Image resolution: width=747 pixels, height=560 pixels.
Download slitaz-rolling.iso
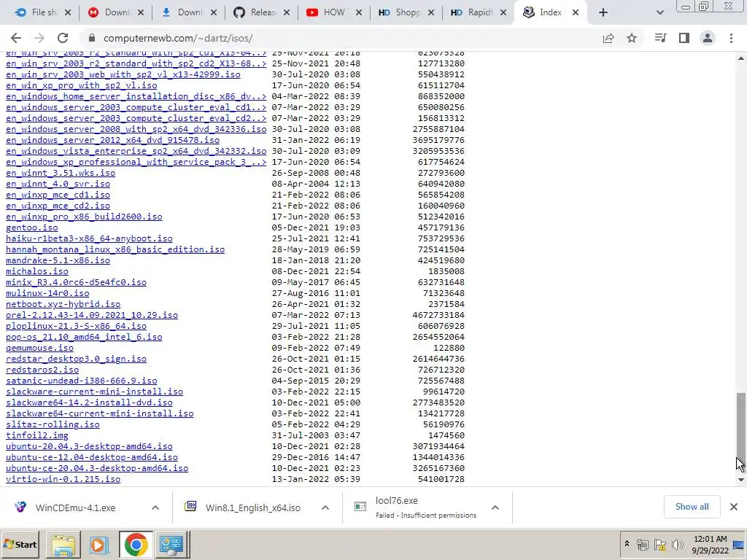(x=53, y=425)
